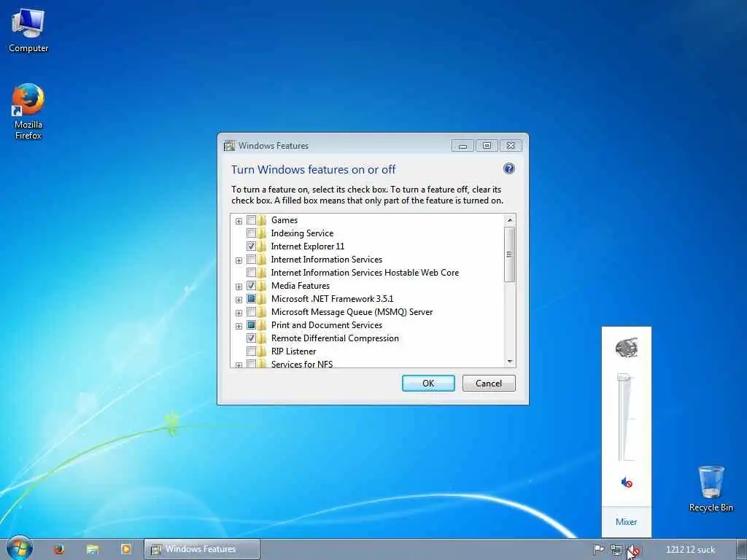Screen dimensions: 747x560
Task: Close the Windows Features dialog
Action: (x=511, y=146)
